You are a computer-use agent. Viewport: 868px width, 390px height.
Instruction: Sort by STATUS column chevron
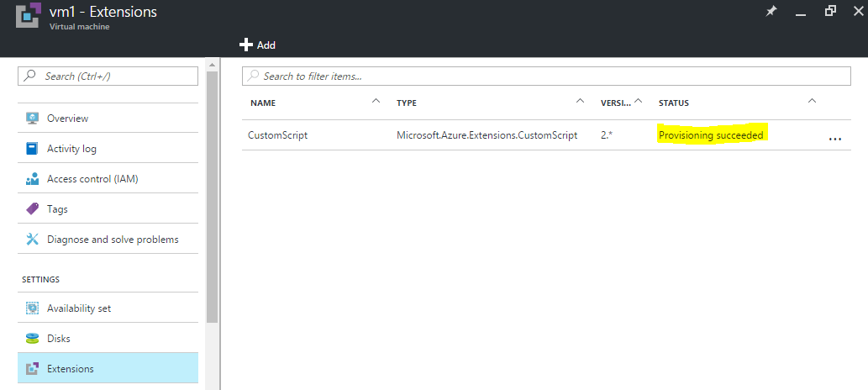[812, 101]
